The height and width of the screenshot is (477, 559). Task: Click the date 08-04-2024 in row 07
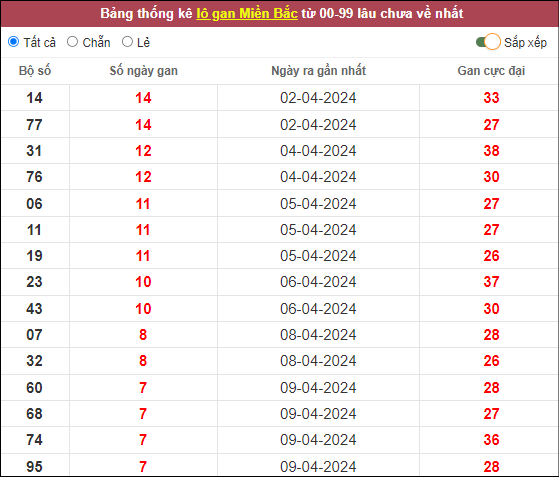point(318,335)
